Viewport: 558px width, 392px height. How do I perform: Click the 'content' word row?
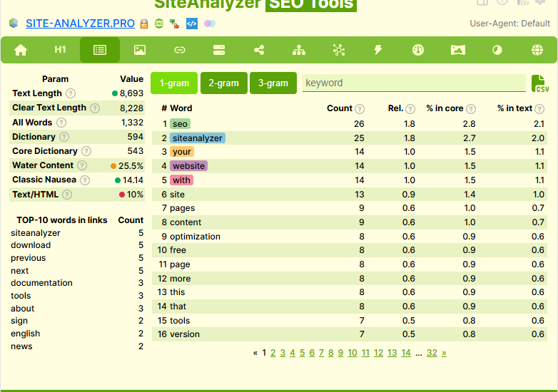pyautogui.click(x=350, y=222)
